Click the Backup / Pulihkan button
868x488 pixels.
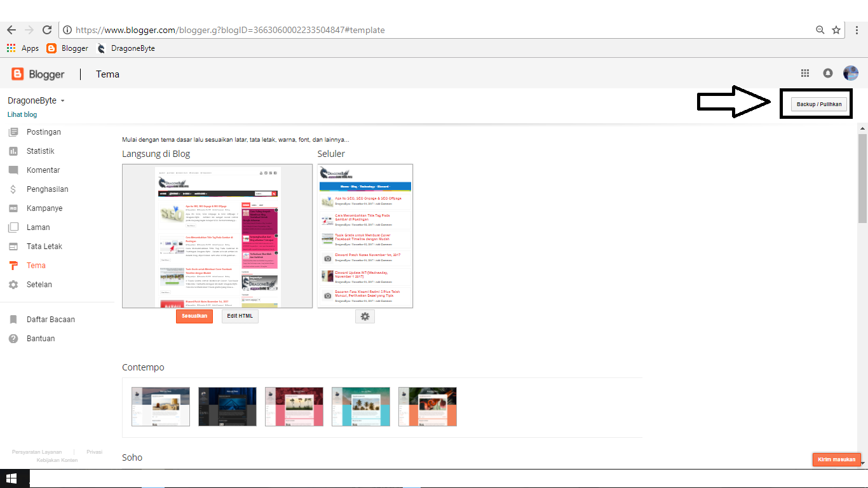[x=819, y=104]
